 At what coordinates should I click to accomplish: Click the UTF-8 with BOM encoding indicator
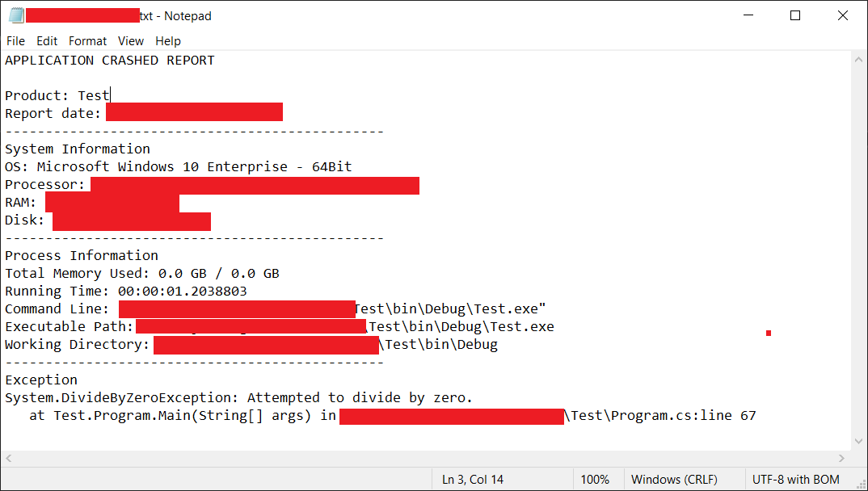[x=796, y=480]
